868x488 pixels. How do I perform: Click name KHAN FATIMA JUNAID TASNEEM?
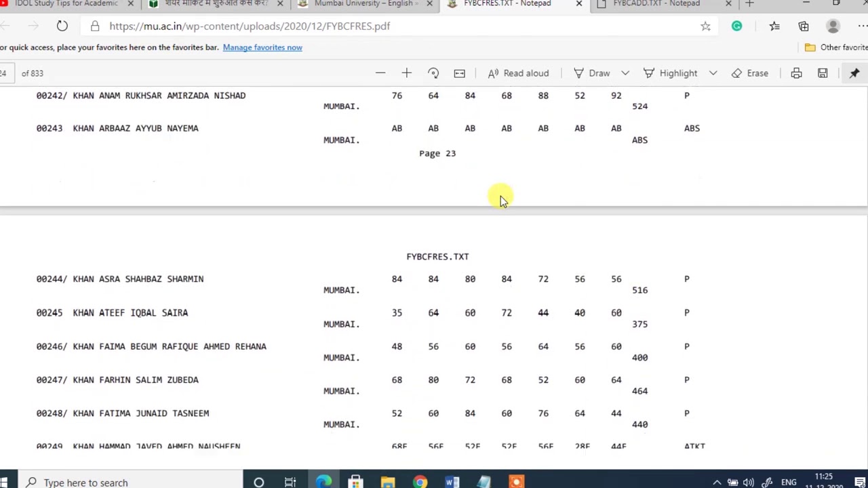tap(141, 413)
